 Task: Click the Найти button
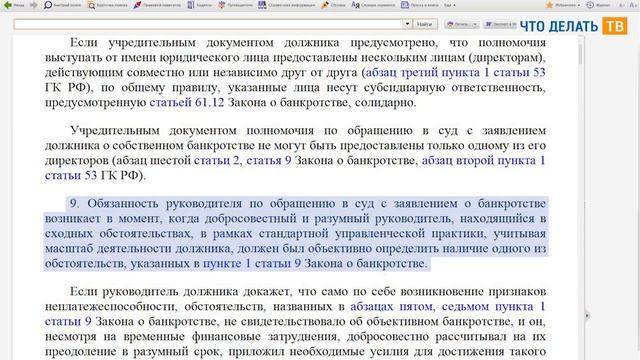[x=424, y=24]
